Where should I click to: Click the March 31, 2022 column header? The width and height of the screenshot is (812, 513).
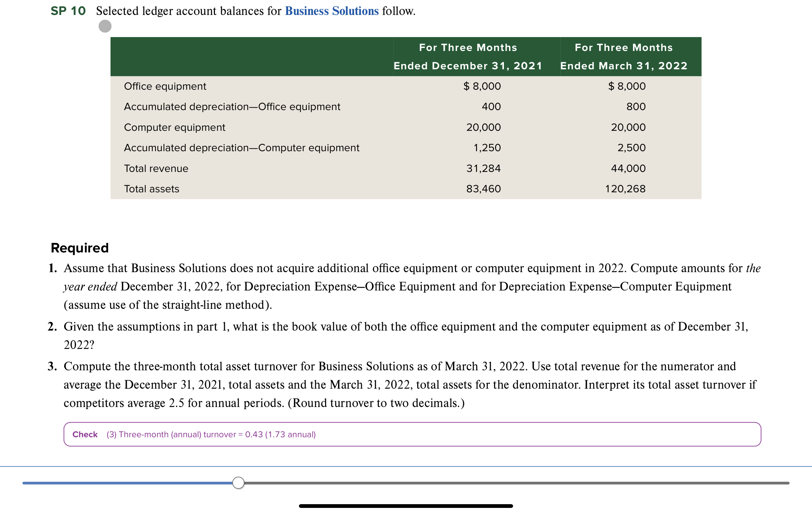[624, 56]
